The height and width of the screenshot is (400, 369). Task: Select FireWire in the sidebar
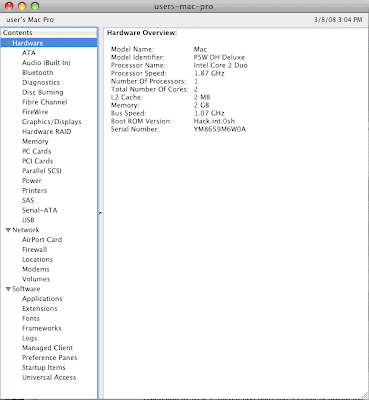point(35,112)
